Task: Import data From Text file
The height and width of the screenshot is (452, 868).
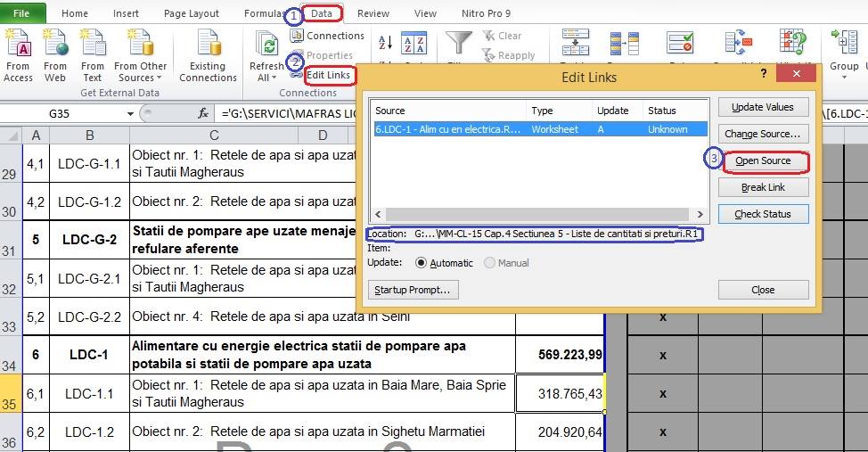Action: 93,55
